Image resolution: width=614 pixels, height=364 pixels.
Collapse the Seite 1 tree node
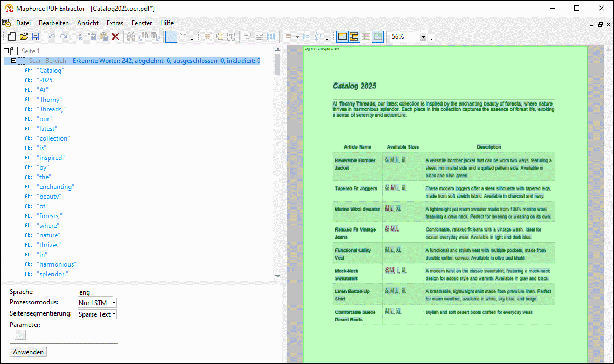6,51
